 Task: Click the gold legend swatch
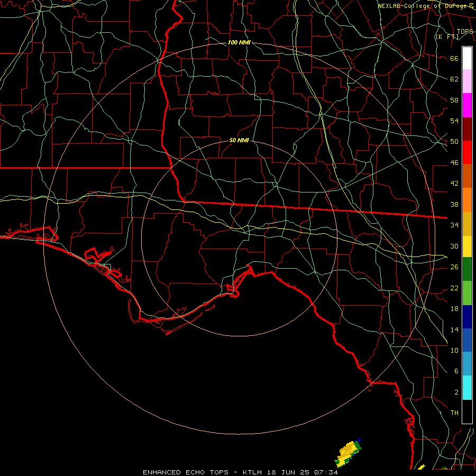click(467, 224)
